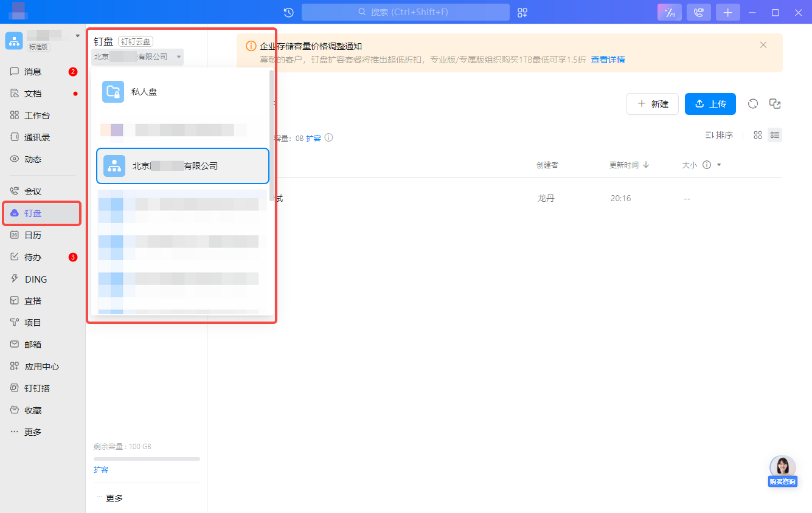The image size is (812, 513).
Task: Refresh the file list
Action: point(753,104)
